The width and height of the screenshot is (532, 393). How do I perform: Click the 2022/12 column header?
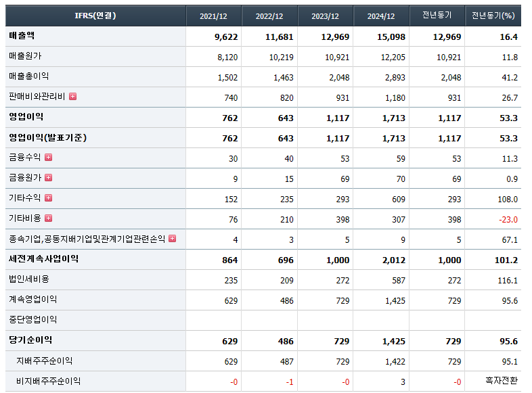269,16
